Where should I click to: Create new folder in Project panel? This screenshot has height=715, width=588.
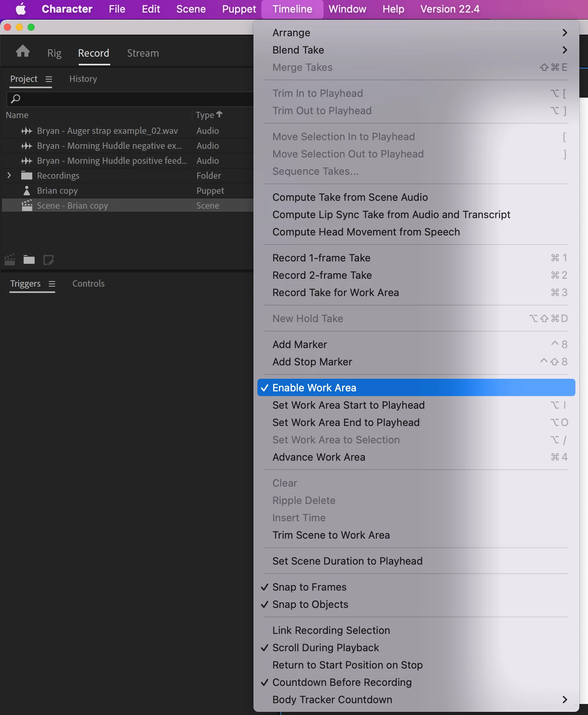click(29, 259)
